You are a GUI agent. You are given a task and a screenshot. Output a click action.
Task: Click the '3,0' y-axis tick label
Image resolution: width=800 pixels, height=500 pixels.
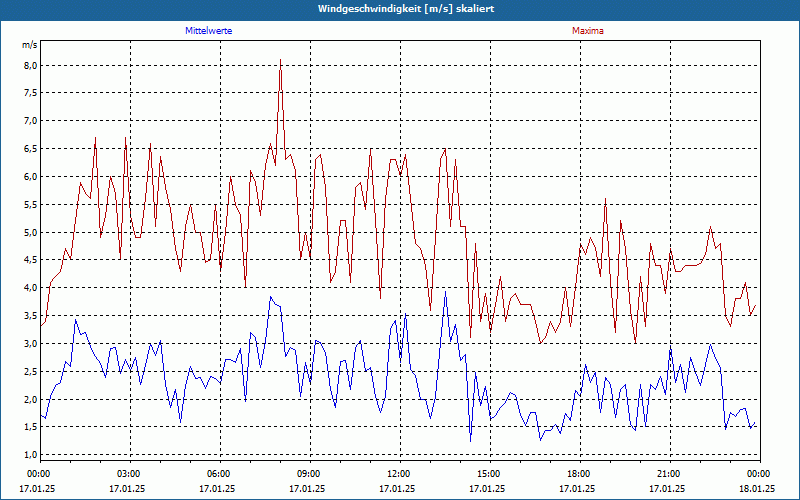click(x=30, y=343)
